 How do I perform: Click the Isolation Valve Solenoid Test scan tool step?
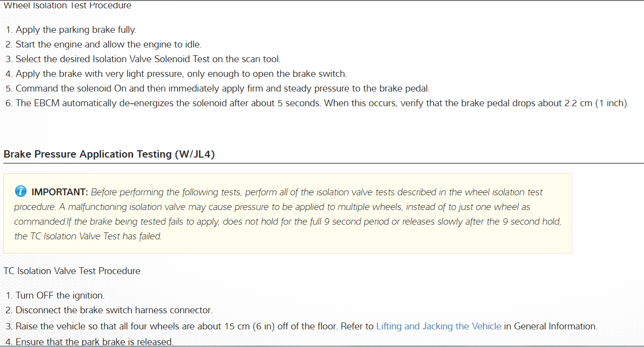[148, 59]
